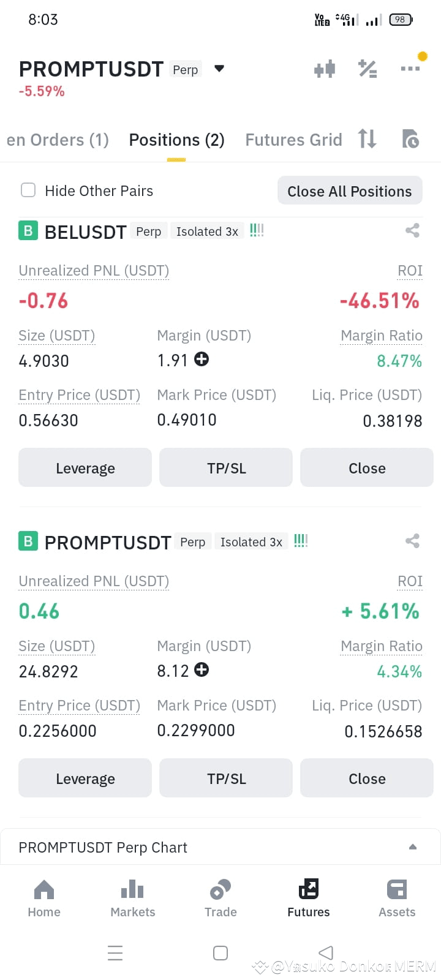
Task: Open the percent calculator icon
Action: 367,69
